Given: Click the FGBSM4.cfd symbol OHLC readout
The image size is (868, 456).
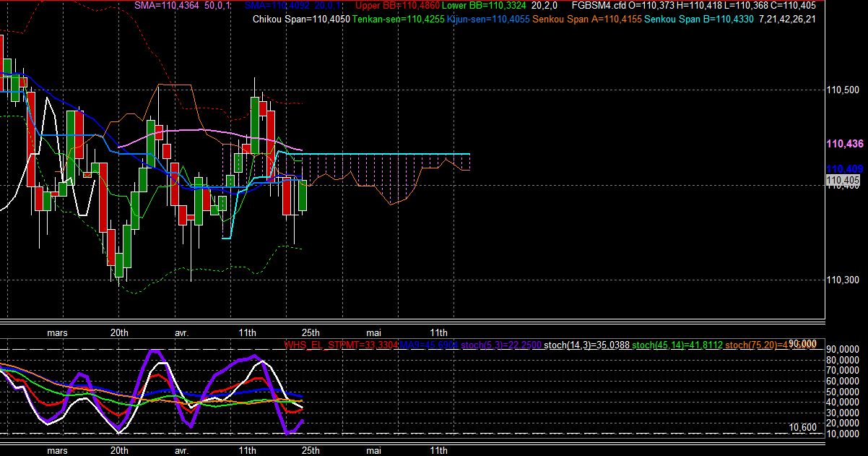Looking at the screenshot, I should click(x=694, y=6).
